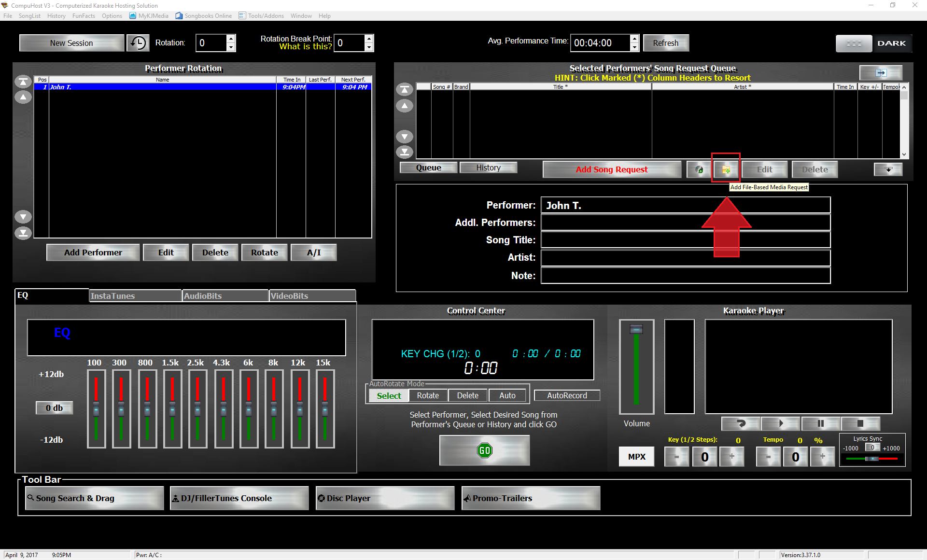Open Promo-Trailers tool
Viewport: 927px width, 560px height.
click(x=531, y=498)
